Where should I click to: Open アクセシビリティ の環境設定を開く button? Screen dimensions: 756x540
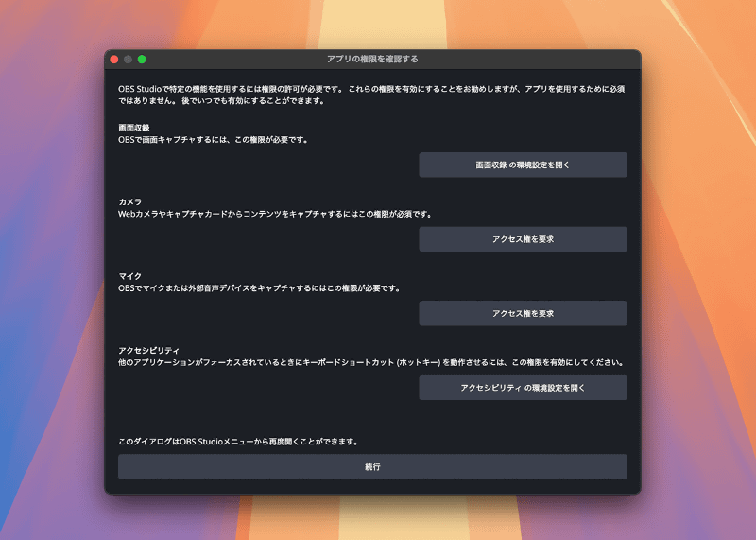523,388
